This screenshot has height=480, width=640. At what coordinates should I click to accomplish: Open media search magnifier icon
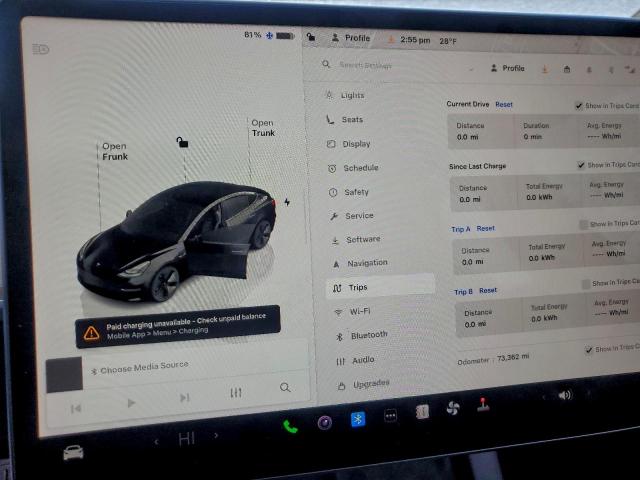(285, 387)
